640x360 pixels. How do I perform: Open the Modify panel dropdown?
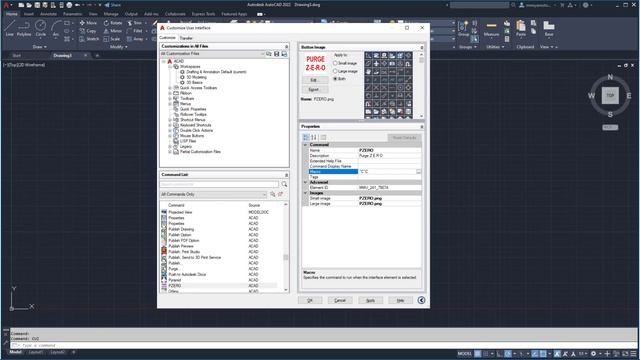click(x=119, y=47)
